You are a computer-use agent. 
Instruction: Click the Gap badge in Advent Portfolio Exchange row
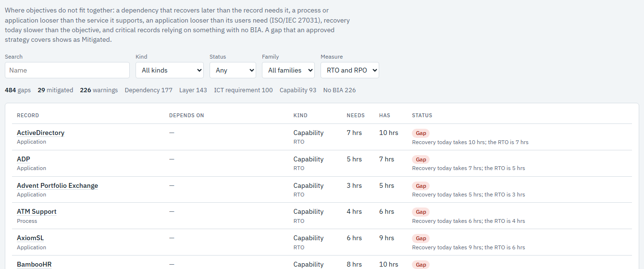[x=421, y=186]
